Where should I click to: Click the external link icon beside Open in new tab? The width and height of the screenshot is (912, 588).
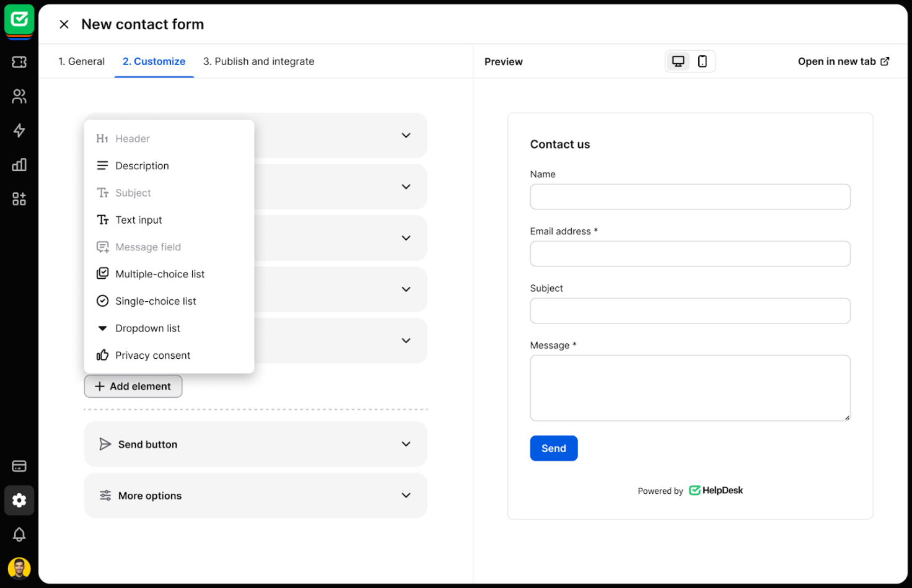coord(885,61)
